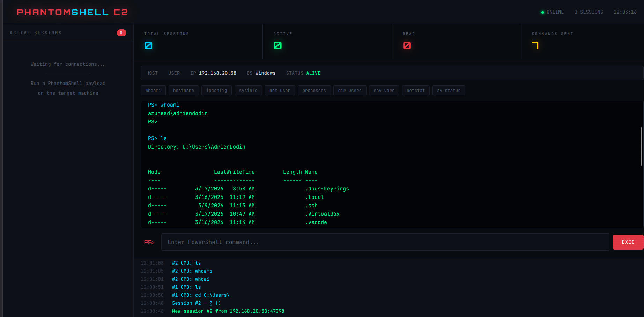Click the green Active counter value
Image resolution: width=644 pixels, height=317 pixels.
[277, 45]
